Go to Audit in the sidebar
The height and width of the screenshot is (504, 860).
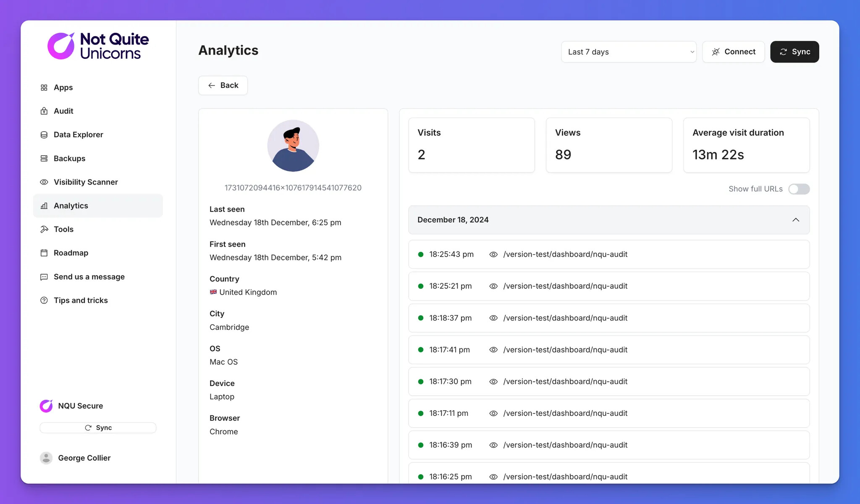click(x=98, y=111)
